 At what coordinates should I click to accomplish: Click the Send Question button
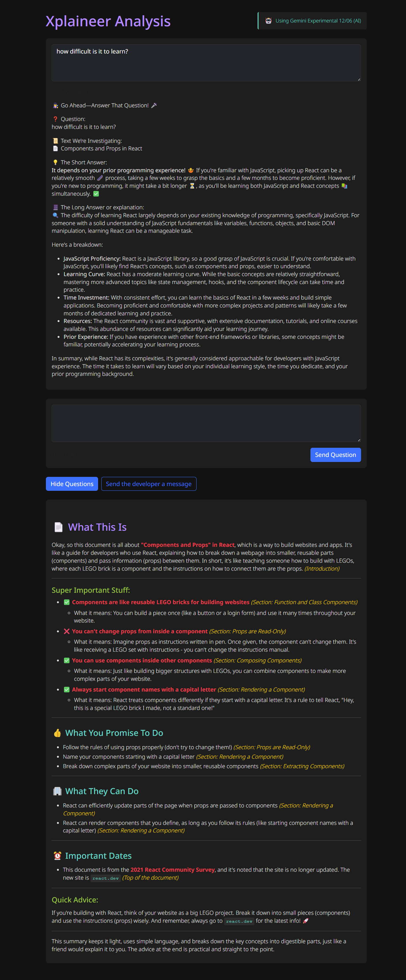pos(335,455)
